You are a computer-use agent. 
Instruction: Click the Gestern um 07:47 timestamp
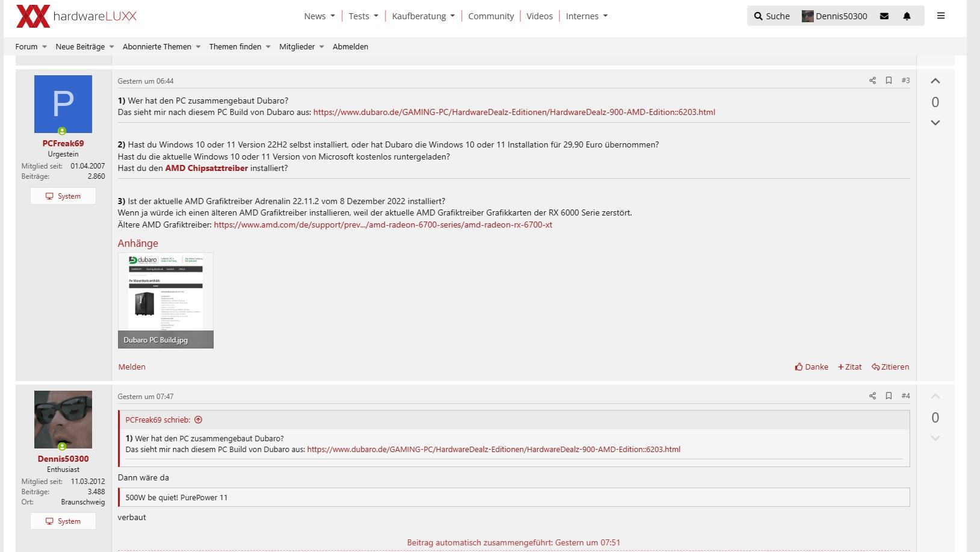pos(146,396)
